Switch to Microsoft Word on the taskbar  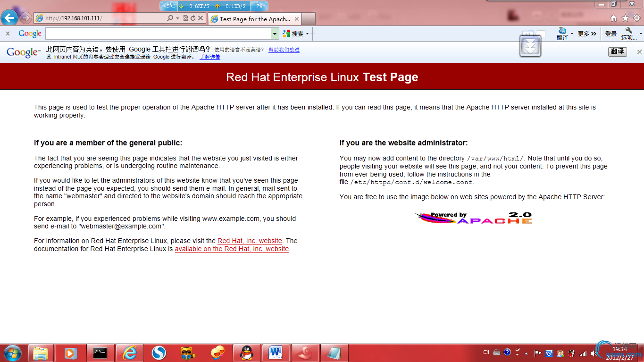pos(276,353)
